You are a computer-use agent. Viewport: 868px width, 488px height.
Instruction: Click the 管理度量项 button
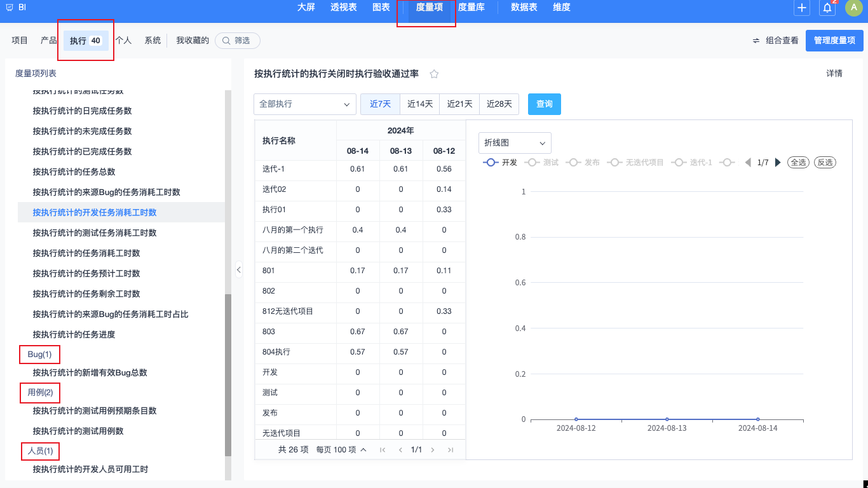[834, 41]
